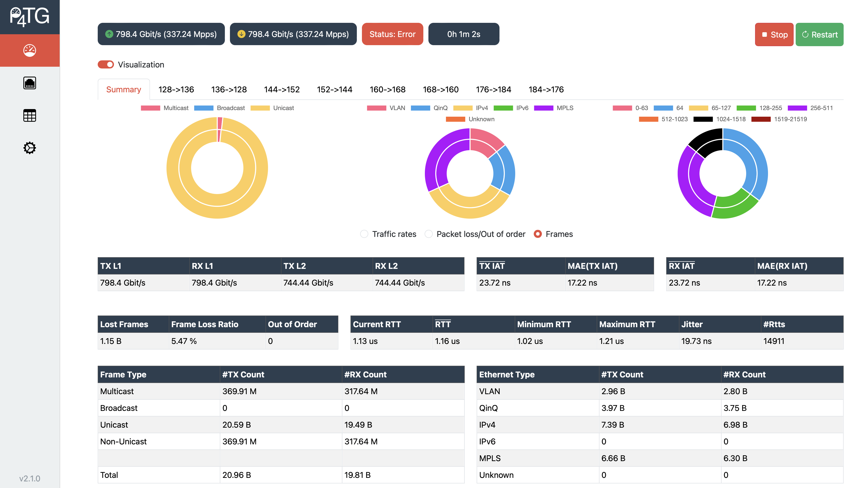The height and width of the screenshot is (488, 868).
Task: Click the RX rate badge with down arrow
Action: click(x=293, y=34)
